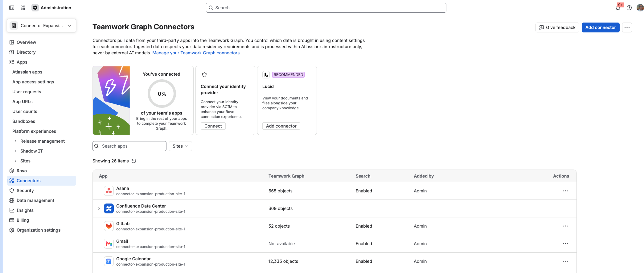Open the Asana row actions menu

pyautogui.click(x=565, y=191)
